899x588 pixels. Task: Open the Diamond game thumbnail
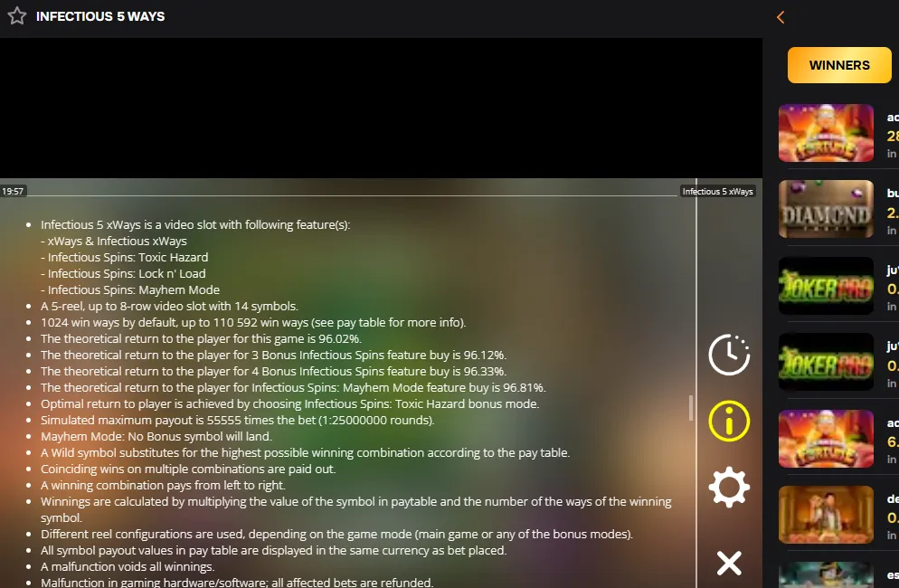[826, 209]
